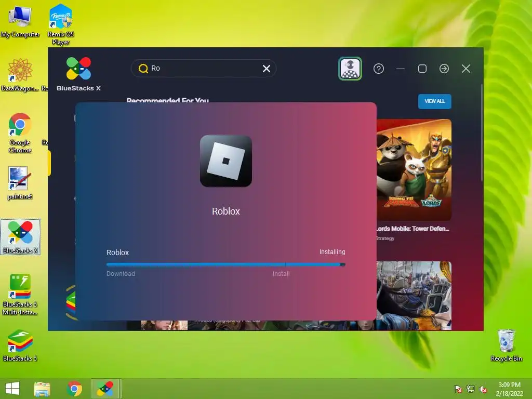This screenshot has height=399, width=532.
Task: Click the Roblox app icon in the dialog
Action: pyautogui.click(x=226, y=161)
